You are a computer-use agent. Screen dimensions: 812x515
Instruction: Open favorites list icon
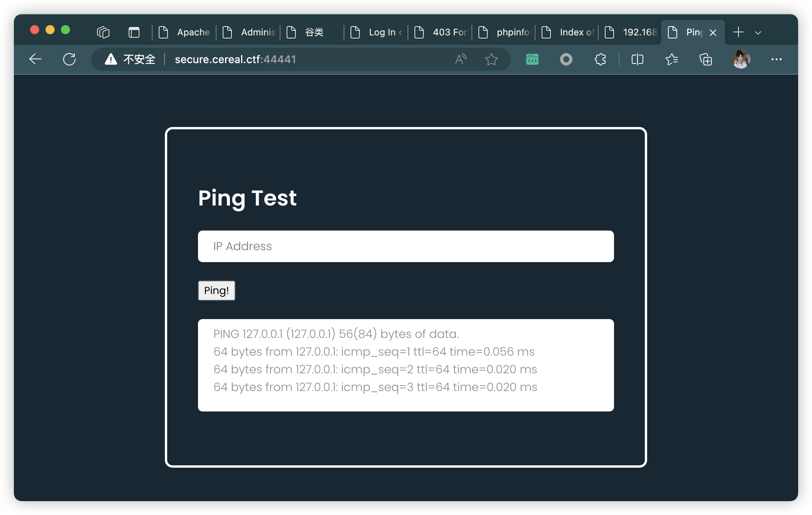point(672,59)
